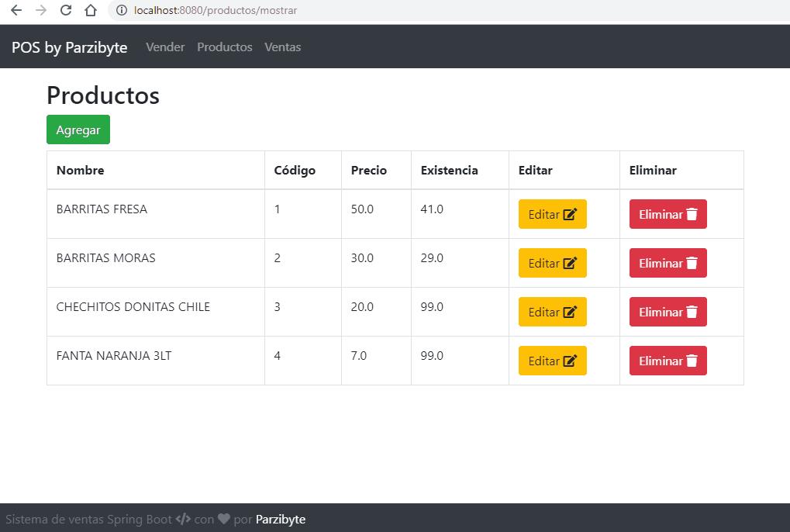The height and width of the screenshot is (532, 790).
Task: Click the price value 50.0
Action: [x=362, y=209]
